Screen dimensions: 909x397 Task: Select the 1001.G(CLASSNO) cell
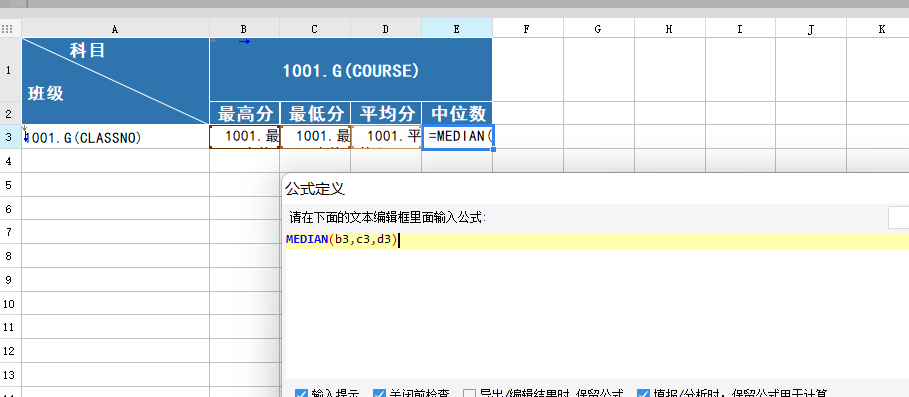point(115,137)
